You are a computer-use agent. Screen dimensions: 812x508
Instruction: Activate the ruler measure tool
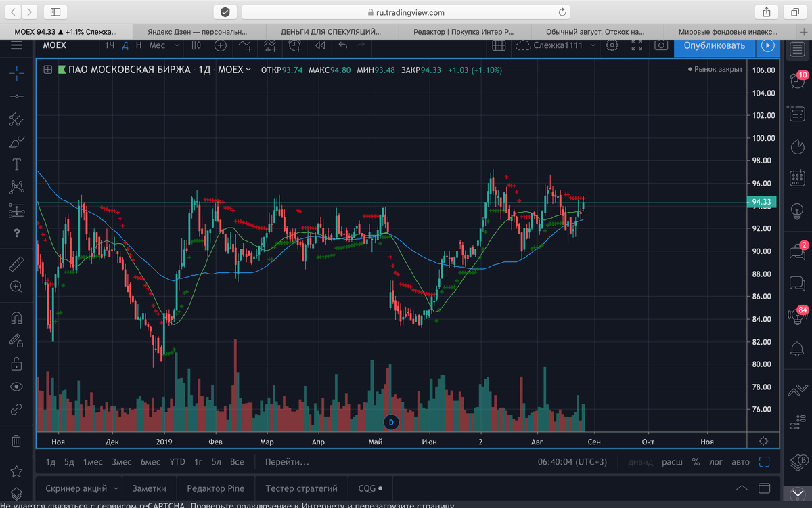pos(16,264)
